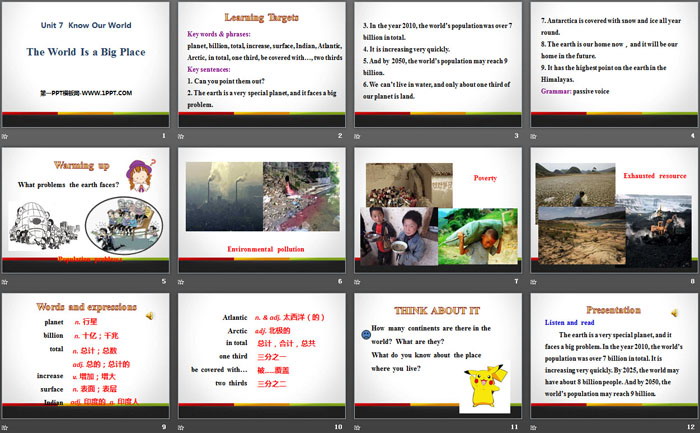The height and width of the screenshot is (433, 700).
Task: Click slide number 12 label
Action: pos(691,427)
